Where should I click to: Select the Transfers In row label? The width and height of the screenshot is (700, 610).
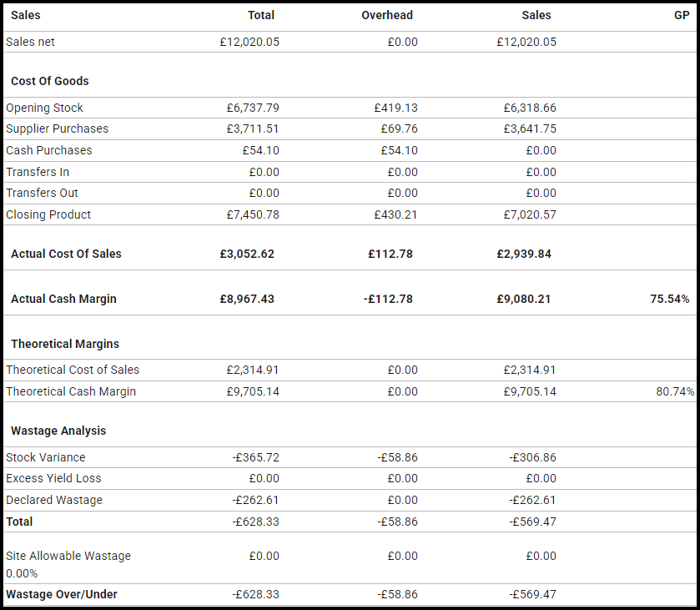pyautogui.click(x=38, y=172)
